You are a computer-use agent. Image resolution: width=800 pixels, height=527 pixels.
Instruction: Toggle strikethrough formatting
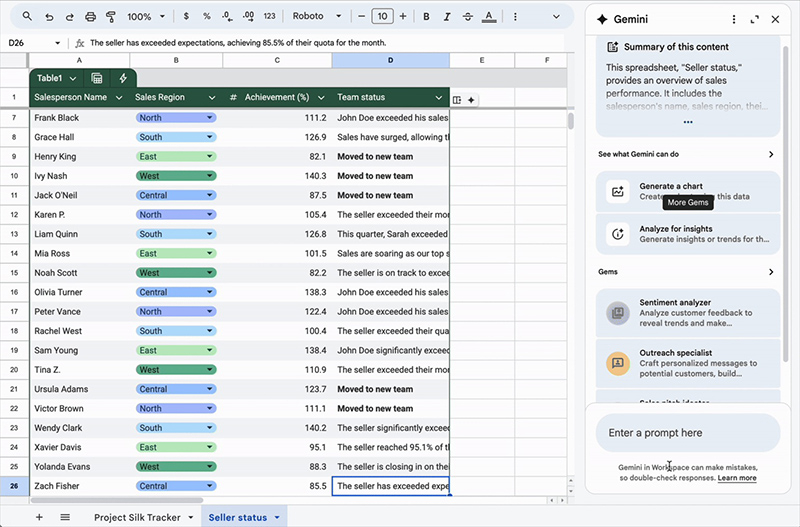pos(468,17)
